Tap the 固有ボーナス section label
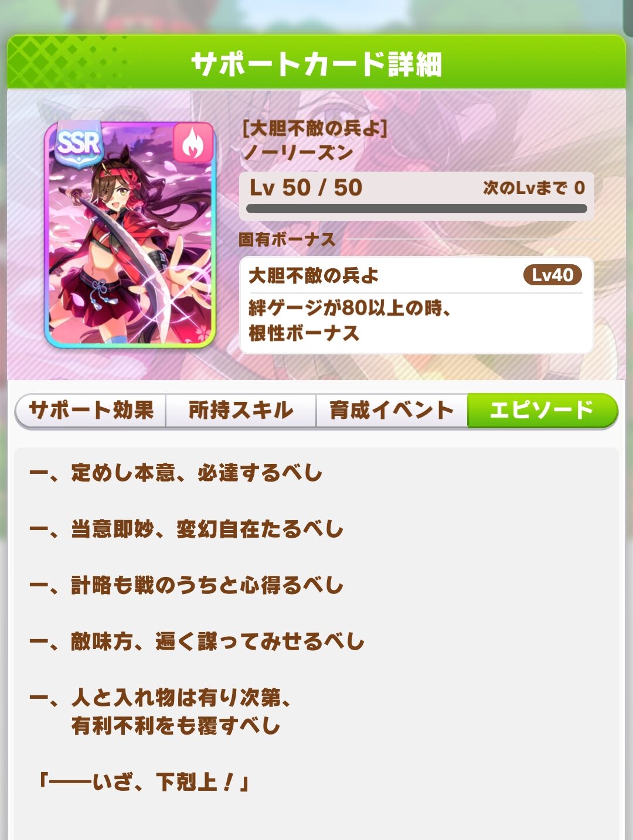 pos(287,240)
